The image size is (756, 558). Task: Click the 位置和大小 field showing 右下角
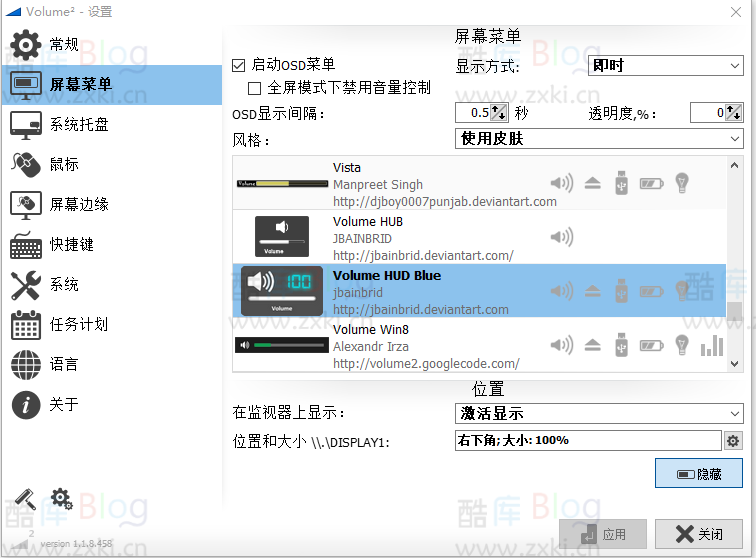[x=588, y=440]
